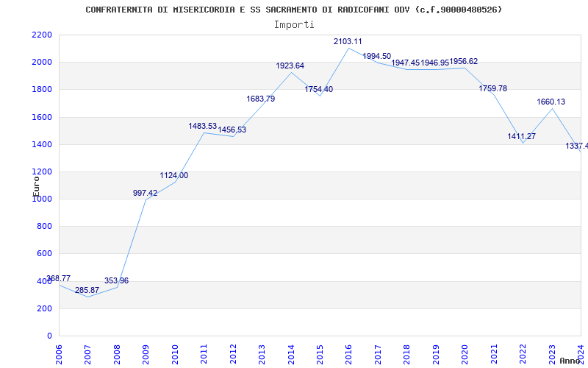Viewport: 588px width, 368px height.
Task: Click the 2008 year label on x-axis
Action: (116, 354)
